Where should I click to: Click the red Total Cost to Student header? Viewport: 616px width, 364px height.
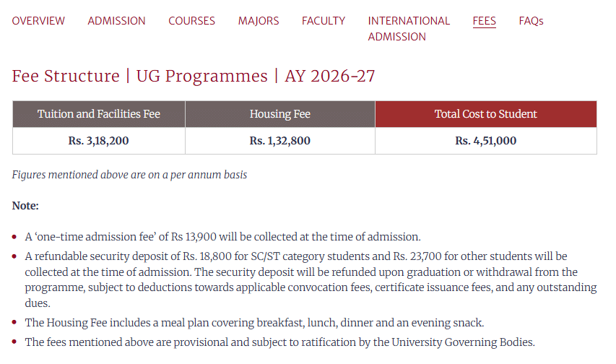tap(486, 114)
